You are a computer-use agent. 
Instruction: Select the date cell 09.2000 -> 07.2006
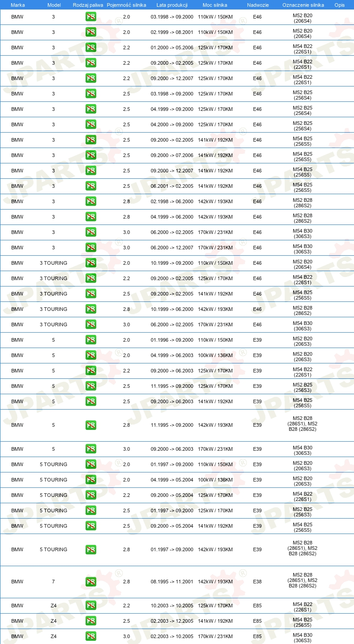pyautogui.click(x=172, y=155)
